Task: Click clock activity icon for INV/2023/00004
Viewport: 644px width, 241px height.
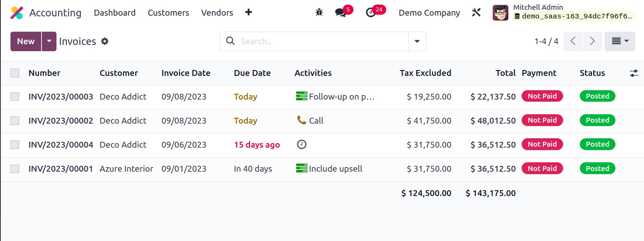Action: [302, 144]
